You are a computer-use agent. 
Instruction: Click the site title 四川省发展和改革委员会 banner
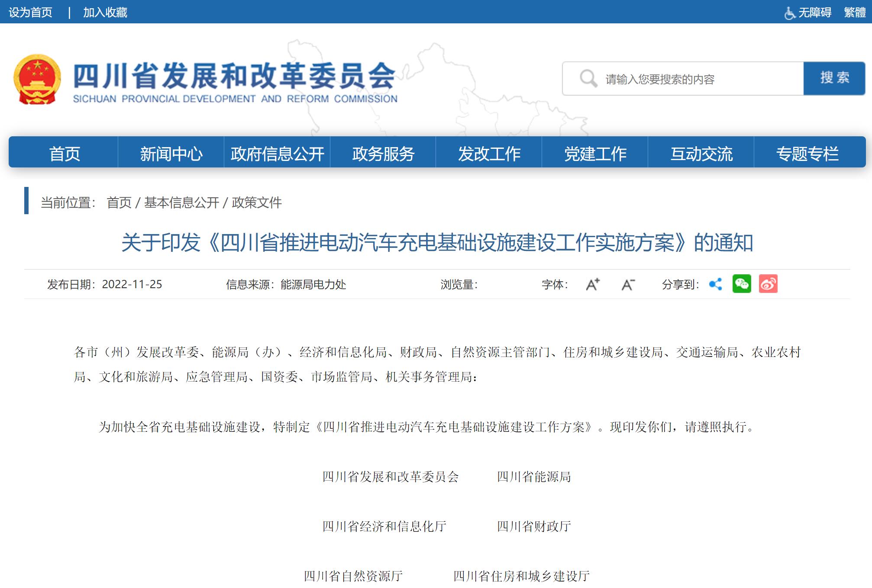tap(234, 76)
